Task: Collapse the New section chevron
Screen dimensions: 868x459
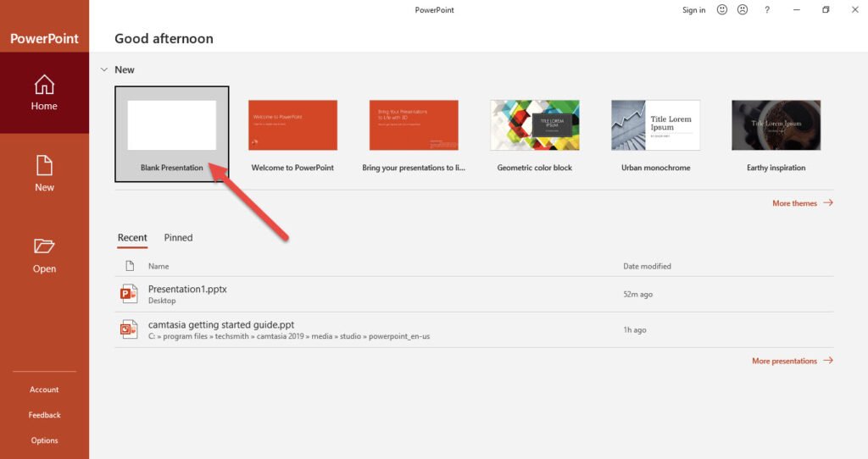Action: (104, 69)
